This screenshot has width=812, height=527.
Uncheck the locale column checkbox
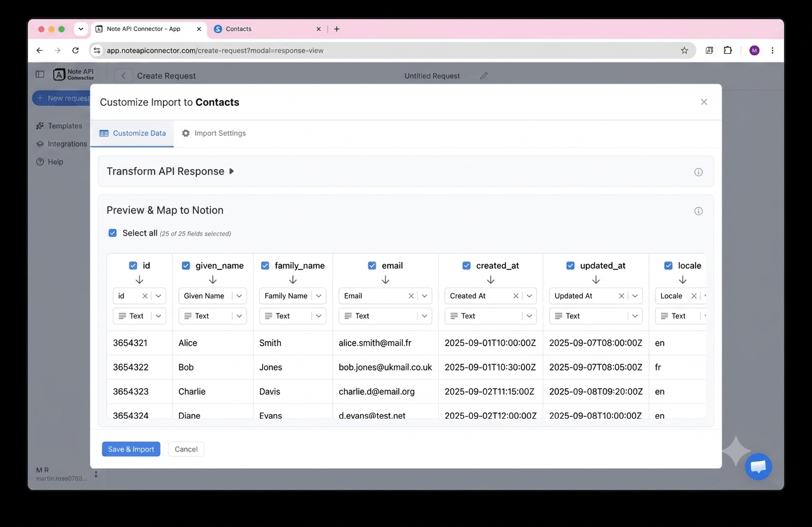click(668, 265)
